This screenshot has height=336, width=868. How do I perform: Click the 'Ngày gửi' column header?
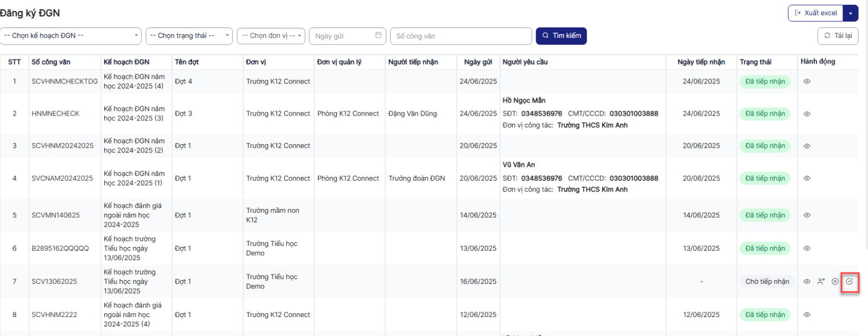477,62
